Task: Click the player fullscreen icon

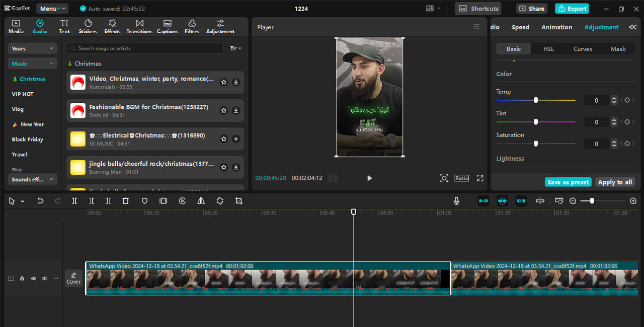Action: coord(480,178)
